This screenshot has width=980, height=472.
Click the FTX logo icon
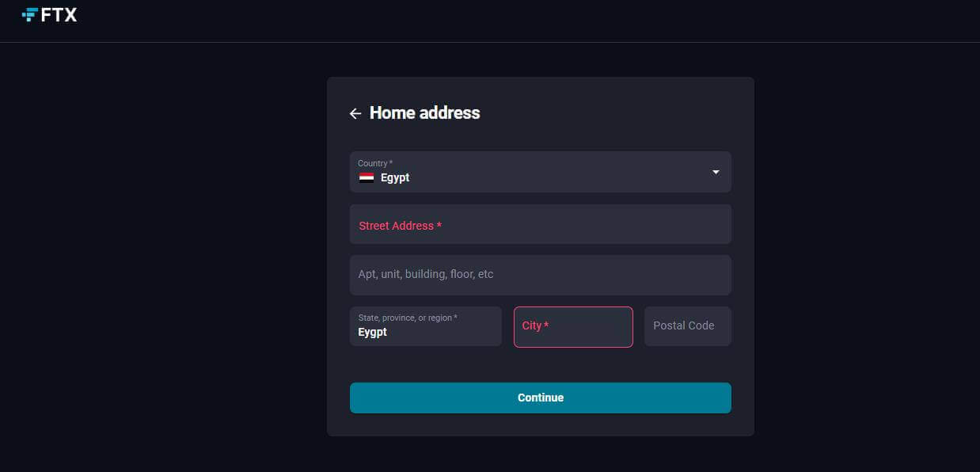click(30, 13)
